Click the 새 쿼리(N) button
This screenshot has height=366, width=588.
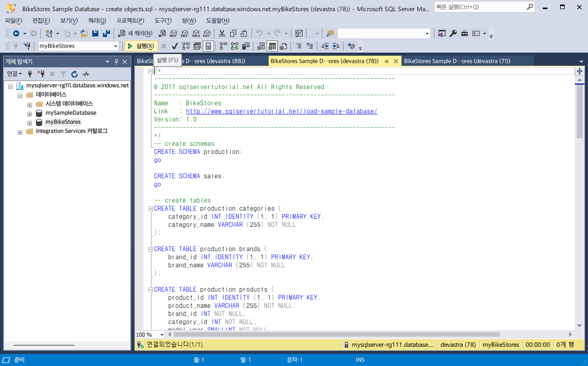[135, 34]
